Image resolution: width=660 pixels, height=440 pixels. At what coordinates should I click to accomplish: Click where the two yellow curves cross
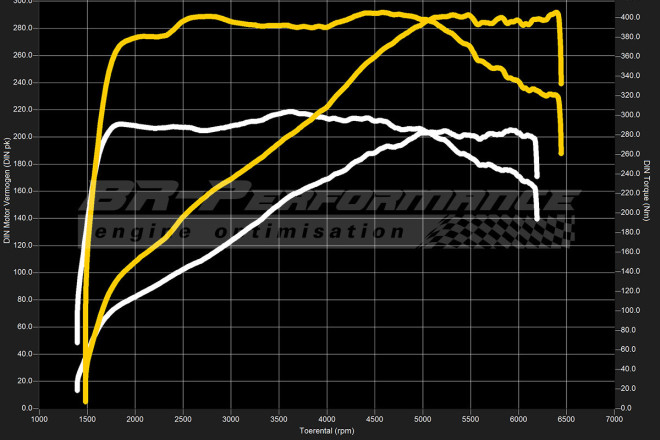(432, 19)
